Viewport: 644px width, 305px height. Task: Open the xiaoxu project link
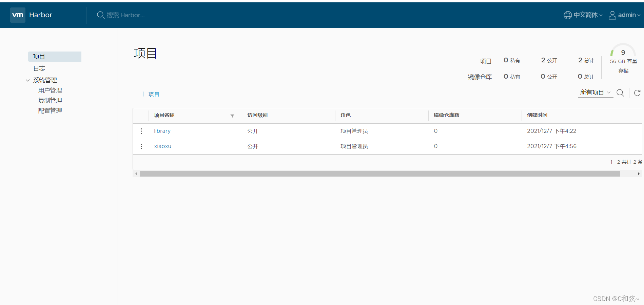pos(162,146)
